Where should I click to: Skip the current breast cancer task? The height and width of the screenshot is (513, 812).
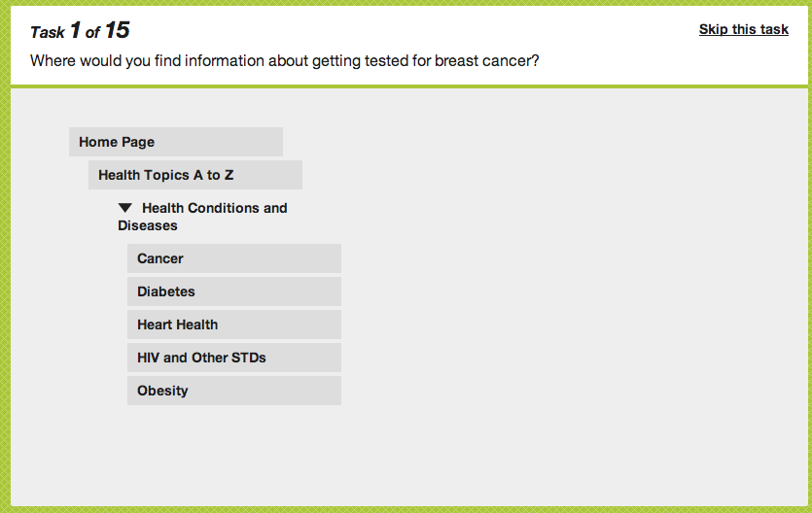[743, 29]
